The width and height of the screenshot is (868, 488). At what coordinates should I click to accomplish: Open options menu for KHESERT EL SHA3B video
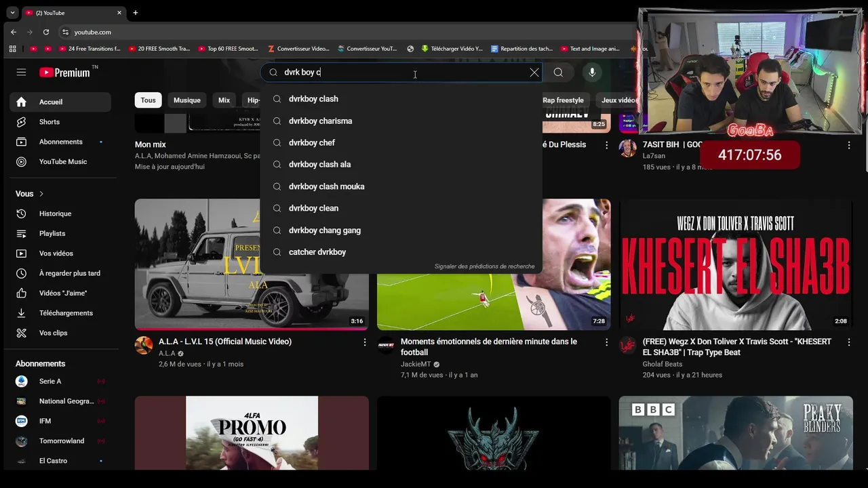point(848,342)
